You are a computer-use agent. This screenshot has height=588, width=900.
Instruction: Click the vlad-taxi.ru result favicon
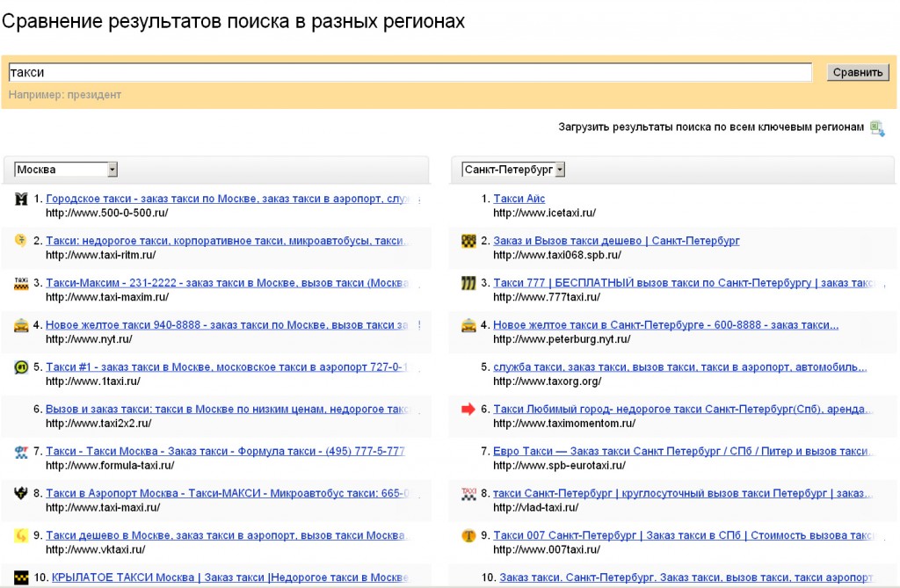[x=469, y=493]
